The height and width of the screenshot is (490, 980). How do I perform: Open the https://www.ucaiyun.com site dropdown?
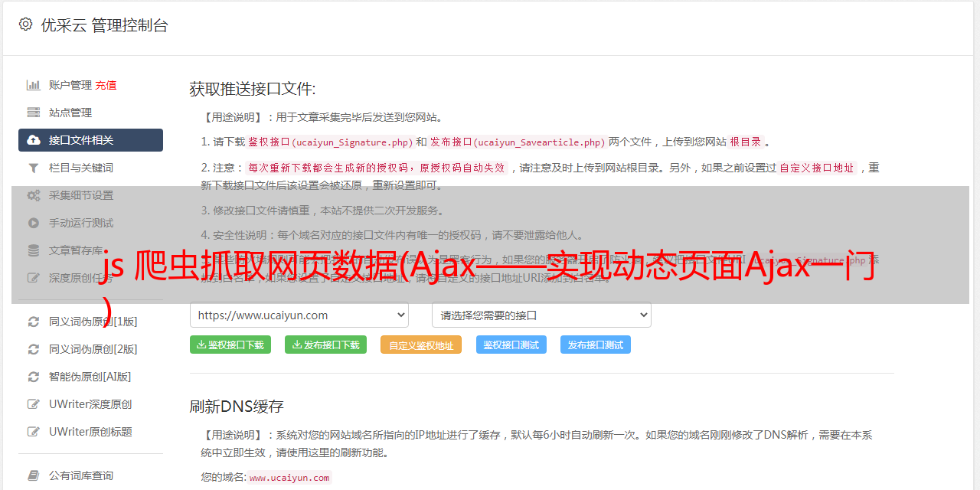click(299, 315)
